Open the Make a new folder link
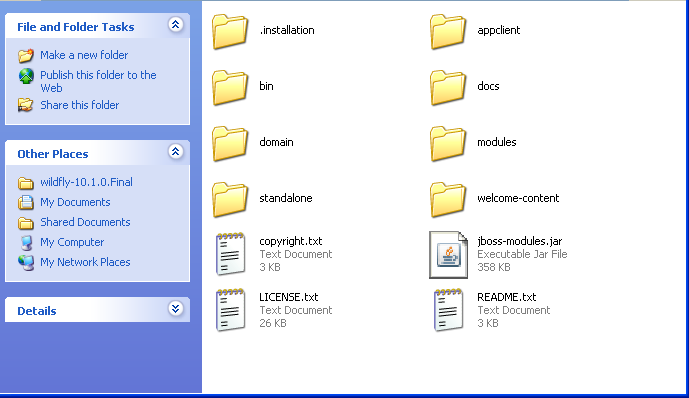This screenshot has height=398, width=689. (x=84, y=55)
